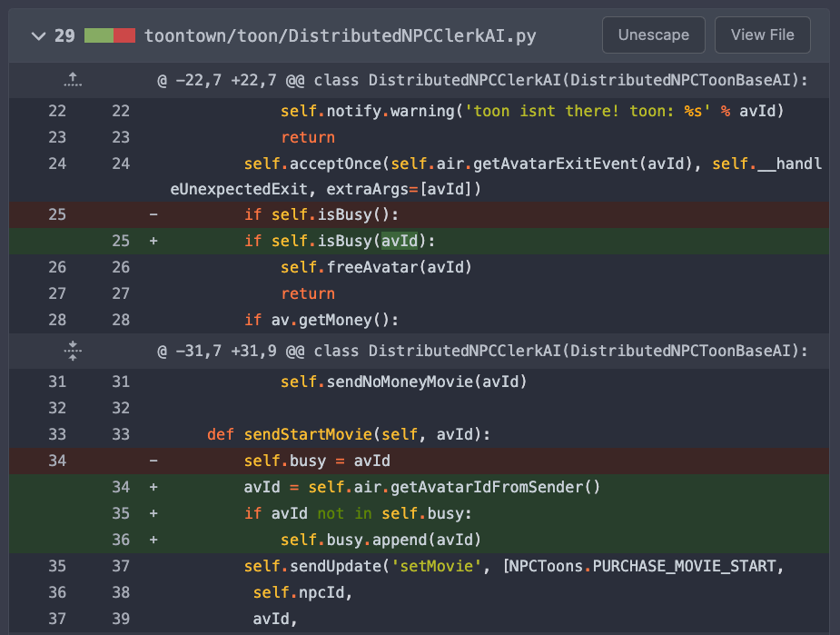Click the line 'def sendStartMovie(self, avId):'
The image size is (840, 635).
tap(349, 434)
